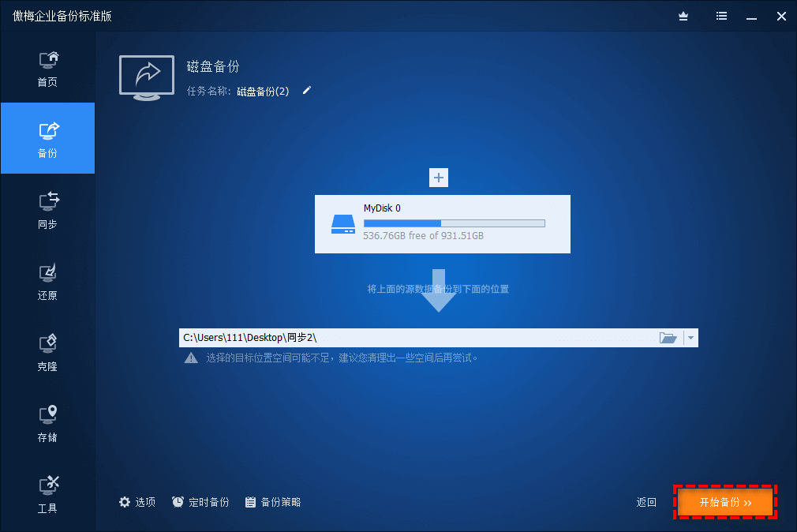This screenshot has height=532, width=797.
Task: Click 返回 to go back
Action: [x=646, y=502]
